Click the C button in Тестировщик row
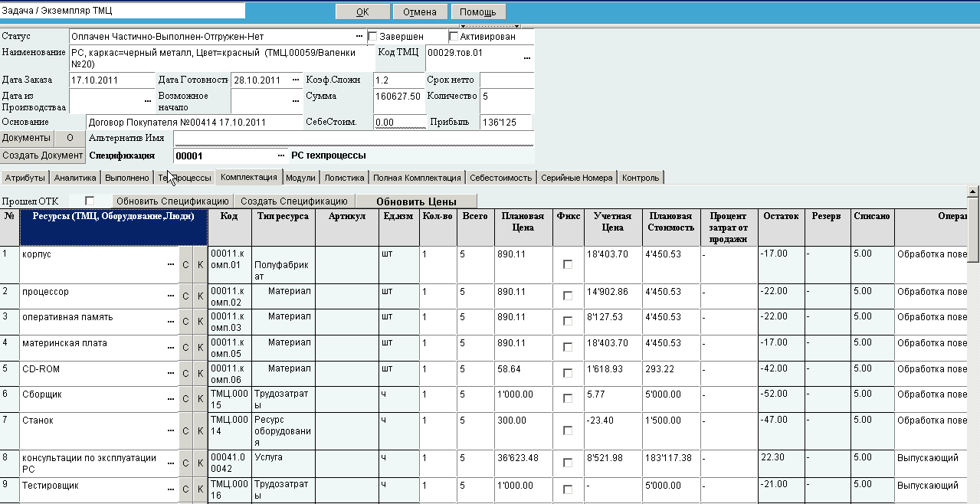980x504 pixels. 185,489
